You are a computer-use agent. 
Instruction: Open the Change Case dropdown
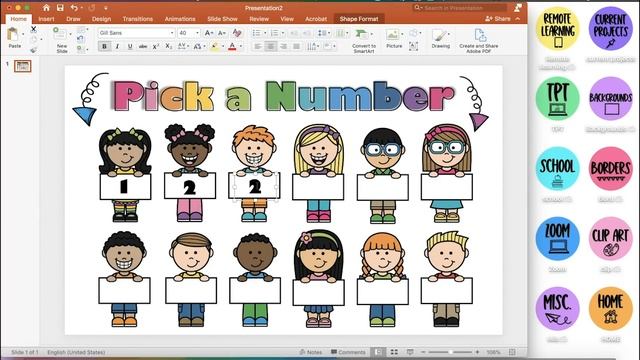click(x=198, y=47)
